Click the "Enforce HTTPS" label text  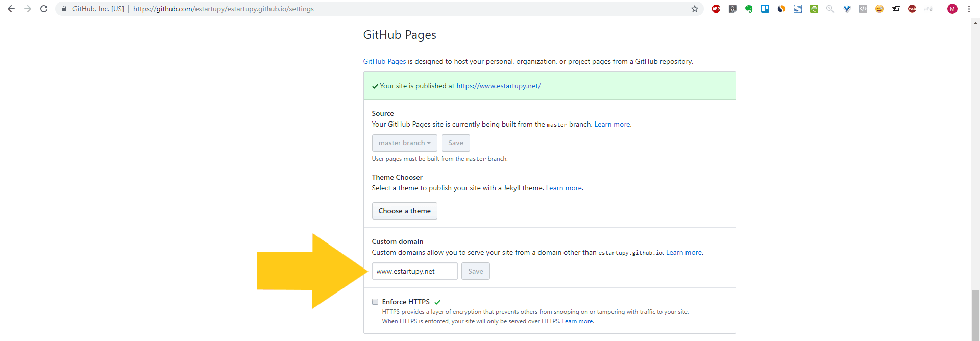tap(406, 302)
